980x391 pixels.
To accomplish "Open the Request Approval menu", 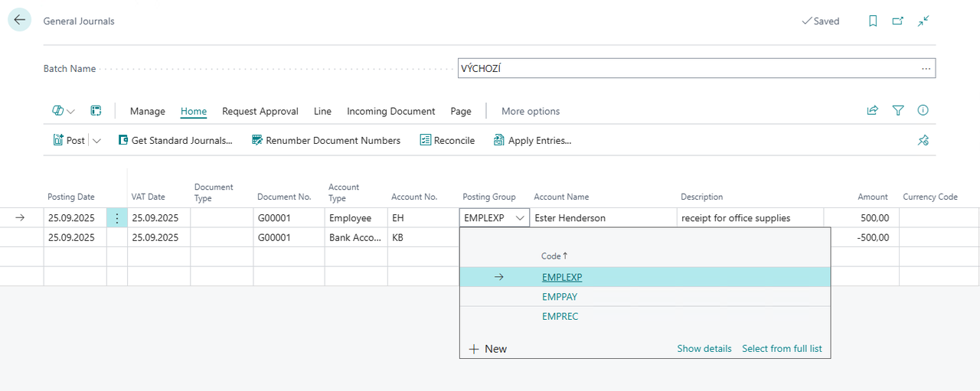I will coord(260,111).
